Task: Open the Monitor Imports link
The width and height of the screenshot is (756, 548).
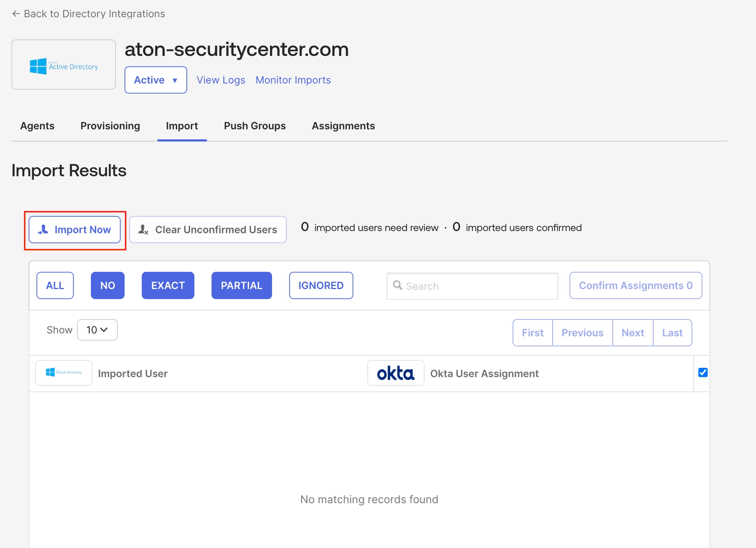Action: point(293,80)
